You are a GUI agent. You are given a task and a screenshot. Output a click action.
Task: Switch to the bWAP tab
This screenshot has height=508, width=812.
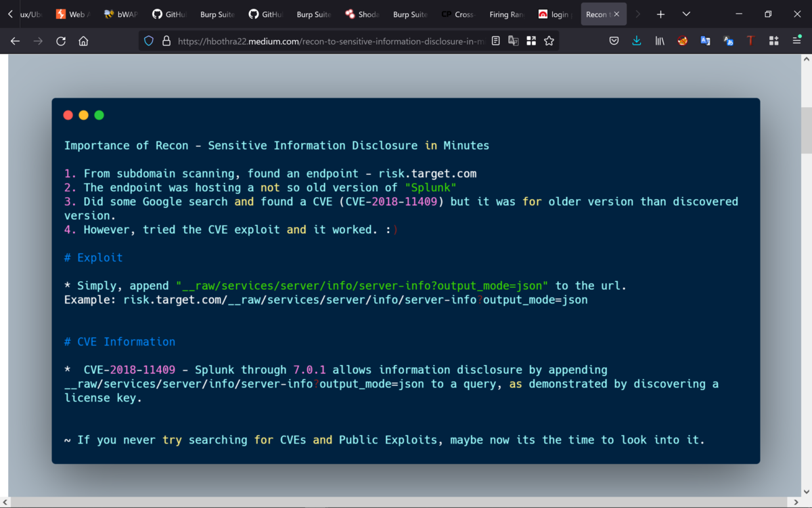(x=120, y=14)
